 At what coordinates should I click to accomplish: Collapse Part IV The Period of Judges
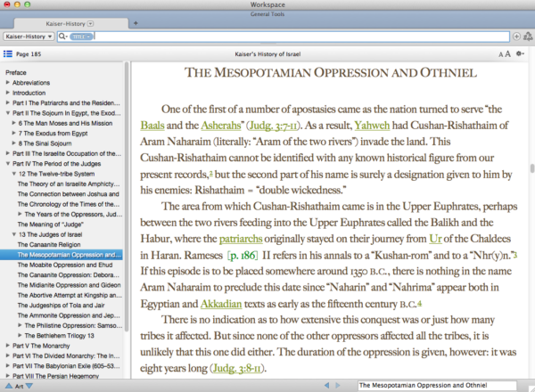point(7,163)
